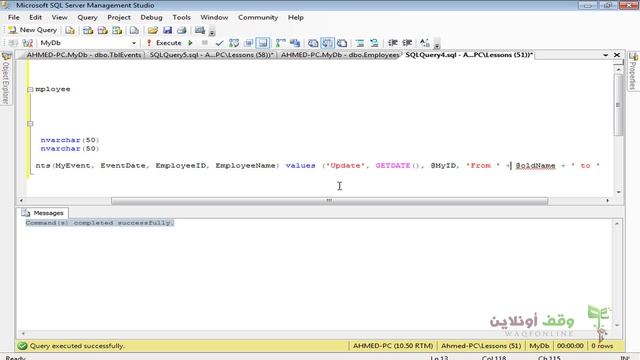Screen dimensions: 640x360
Task: Switch to the SQLQuery5.sql tab
Action: (x=211, y=55)
